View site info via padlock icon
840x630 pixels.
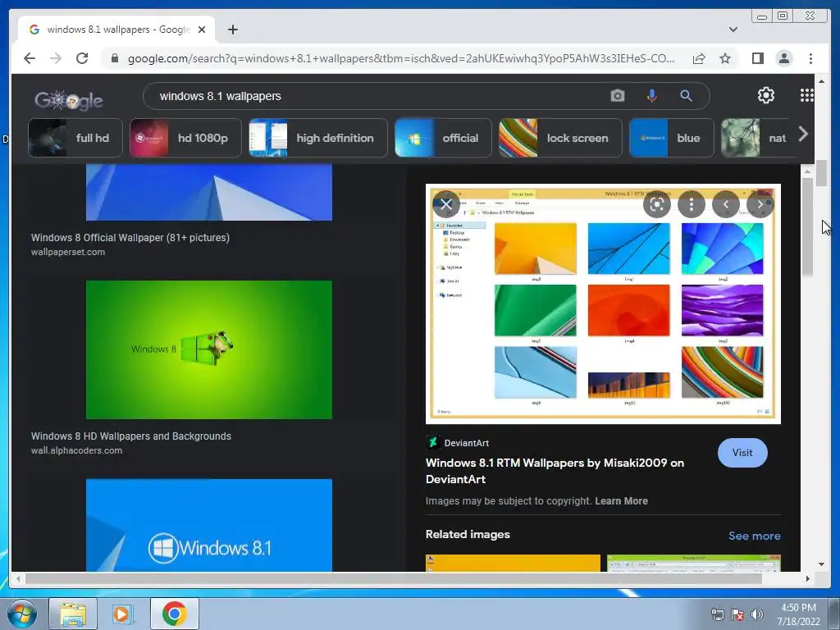[x=115, y=58]
